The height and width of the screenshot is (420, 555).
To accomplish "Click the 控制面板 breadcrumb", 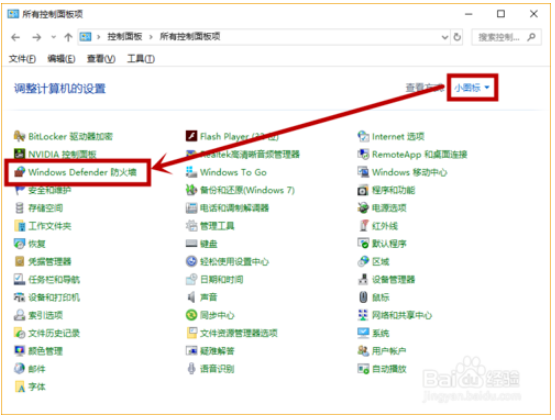I will (125, 36).
